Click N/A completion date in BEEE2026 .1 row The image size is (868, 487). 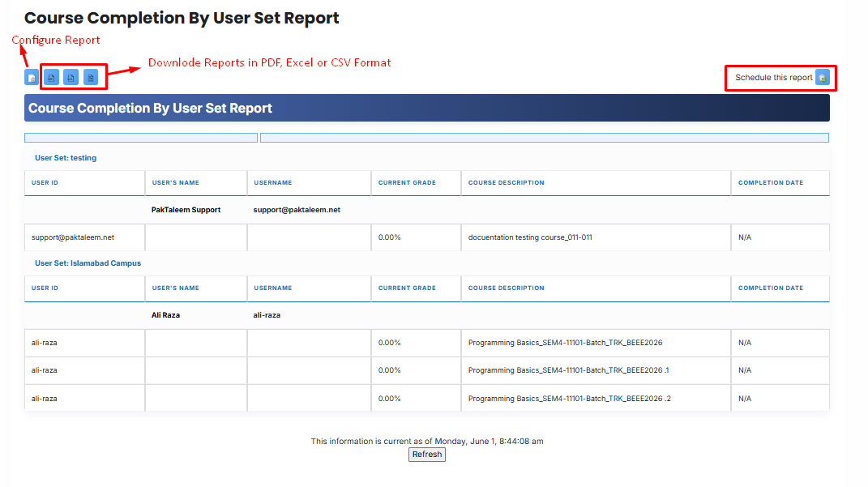745,370
